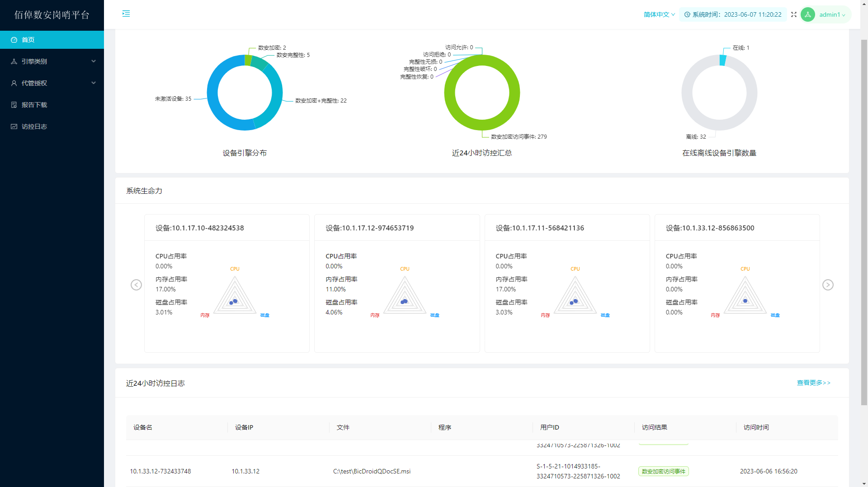Click the 首页 dashboard icon in sidebar

coord(14,40)
